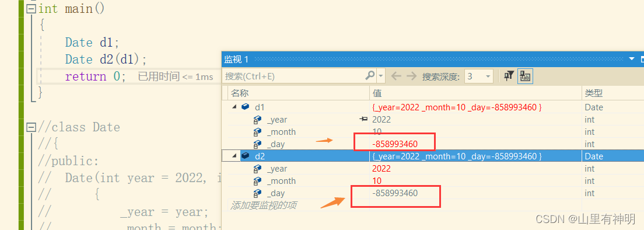644x230 pixels.
Task: Click d1 _month field icon
Action: [x=257, y=133]
